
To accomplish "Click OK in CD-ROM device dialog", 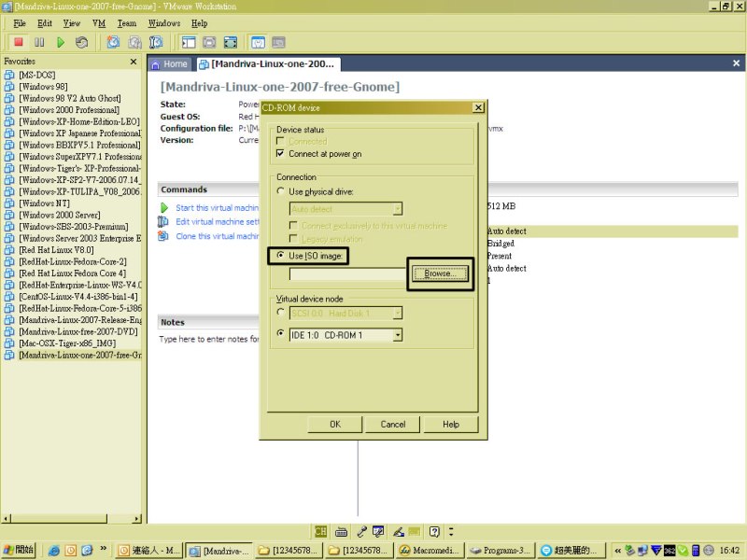I will pyautogui.click(x=335, y=425).
